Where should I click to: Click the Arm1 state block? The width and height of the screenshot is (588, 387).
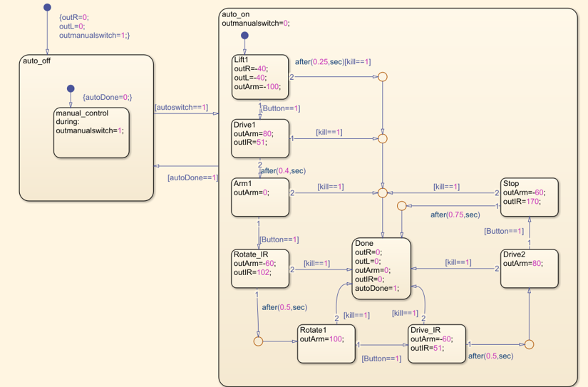(259, 197)
